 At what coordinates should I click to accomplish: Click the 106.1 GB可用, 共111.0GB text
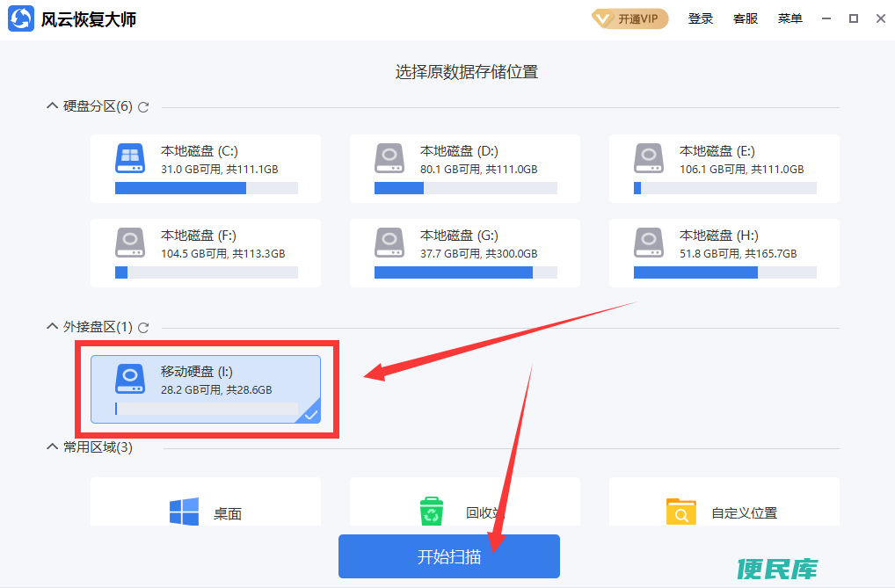741,170
